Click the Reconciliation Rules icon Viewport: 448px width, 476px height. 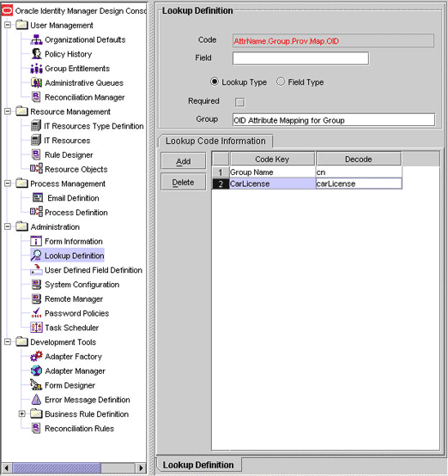coord(36,428)
